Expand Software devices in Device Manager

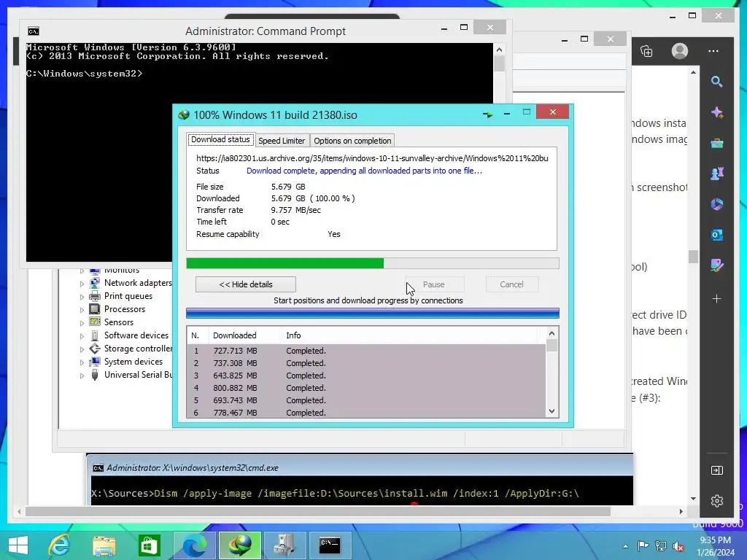tap(82, 335)
